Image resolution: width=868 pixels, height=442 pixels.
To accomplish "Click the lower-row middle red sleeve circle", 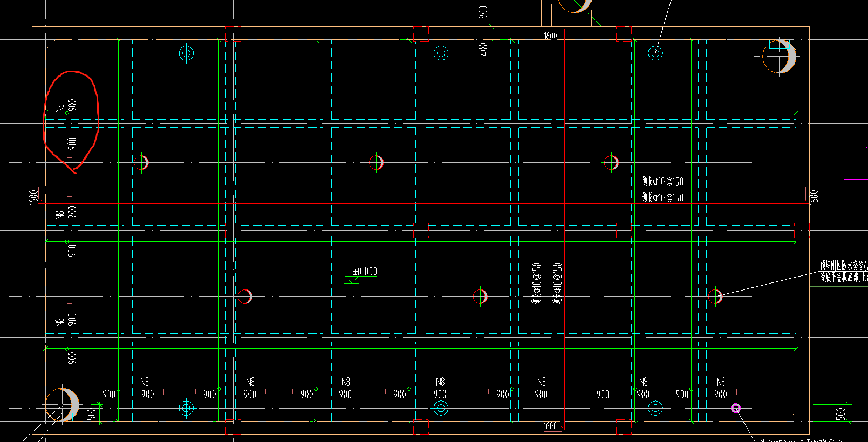I will point(480,296).
